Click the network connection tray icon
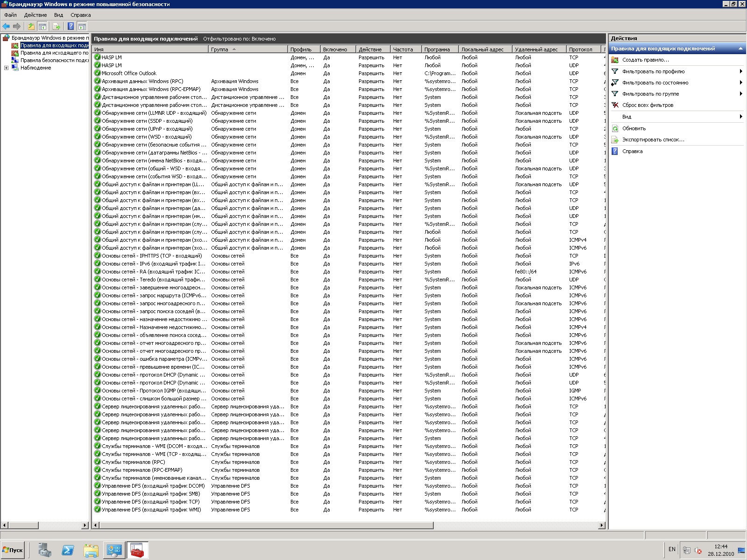Viewport: 747px width, 560px height. click(x=686, y=551)
